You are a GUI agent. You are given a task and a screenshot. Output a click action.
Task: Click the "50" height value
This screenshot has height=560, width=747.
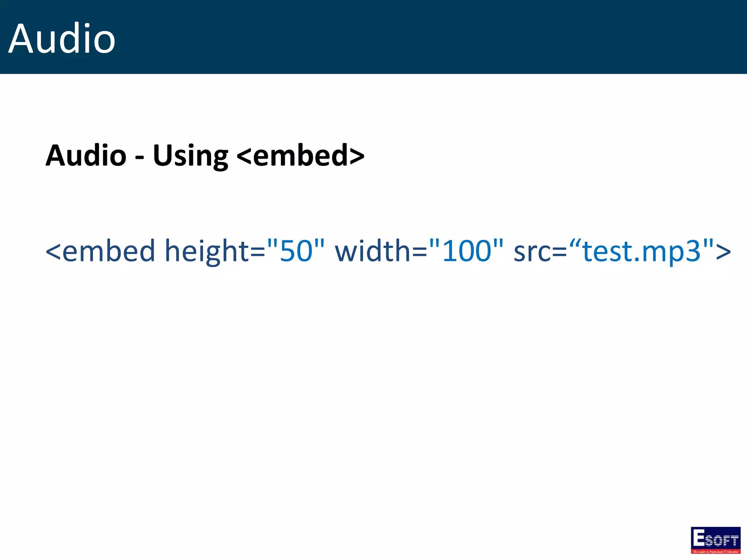point(296,251)
